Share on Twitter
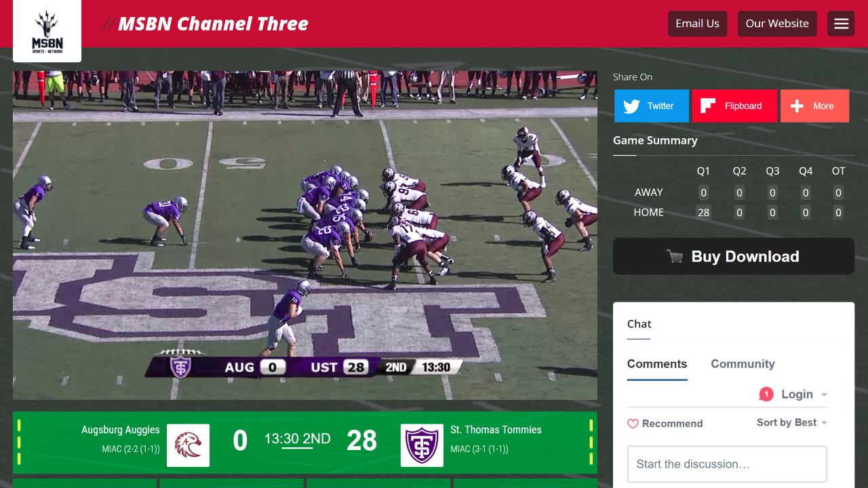This screenshot has height=488, width=868. coord(652,106)
